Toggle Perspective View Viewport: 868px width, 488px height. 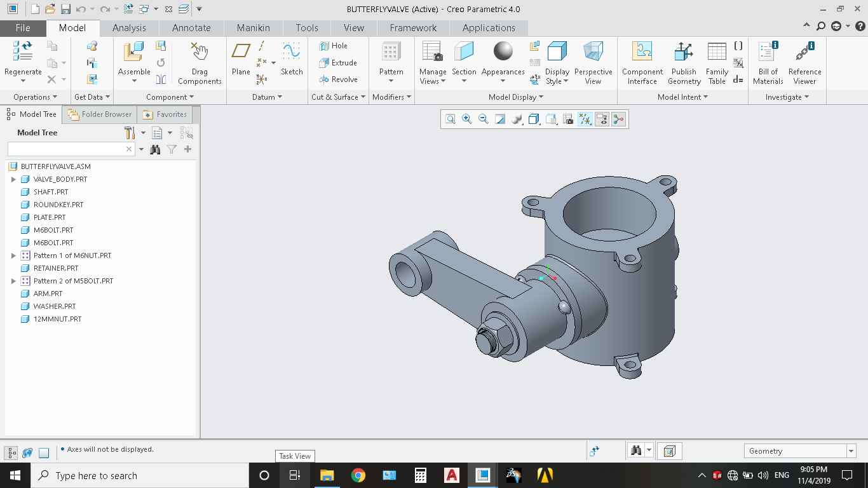tap(593, 62)
